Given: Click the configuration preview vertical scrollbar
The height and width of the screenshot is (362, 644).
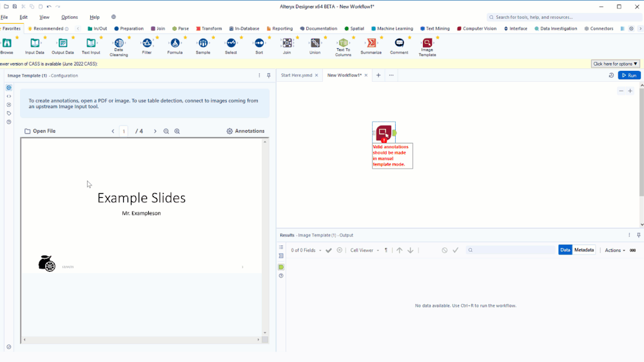Looking at the screenshot, I should tap(265, 237).
